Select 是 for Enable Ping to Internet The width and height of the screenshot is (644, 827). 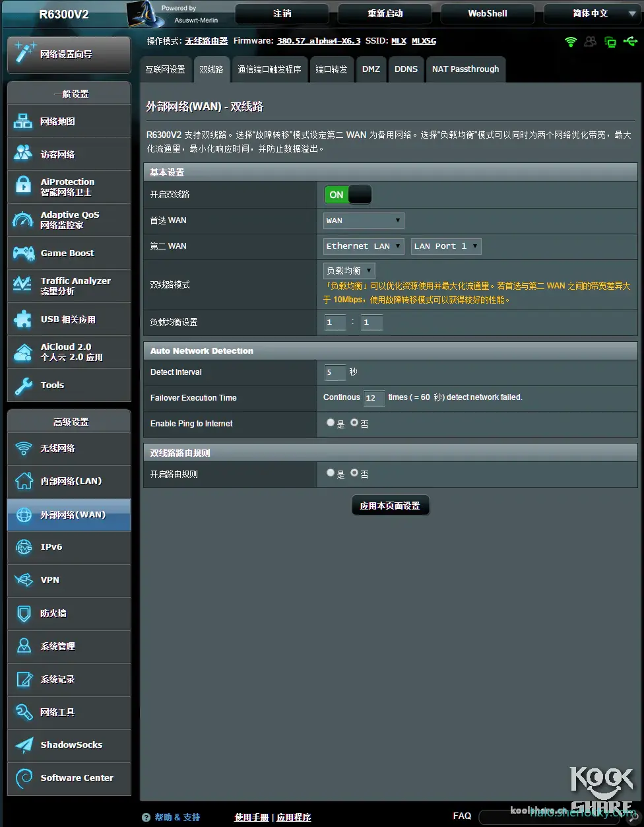(x=331, y=423)
